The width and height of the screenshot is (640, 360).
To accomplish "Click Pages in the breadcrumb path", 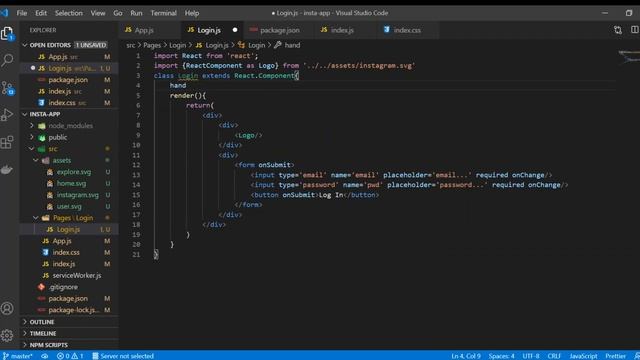I will pyautogui.click(x=152, y=45).
